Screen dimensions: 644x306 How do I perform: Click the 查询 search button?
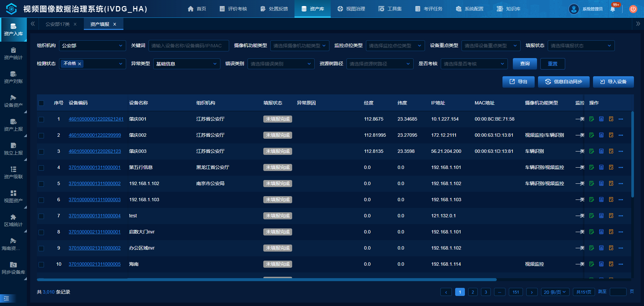(525, 64)
